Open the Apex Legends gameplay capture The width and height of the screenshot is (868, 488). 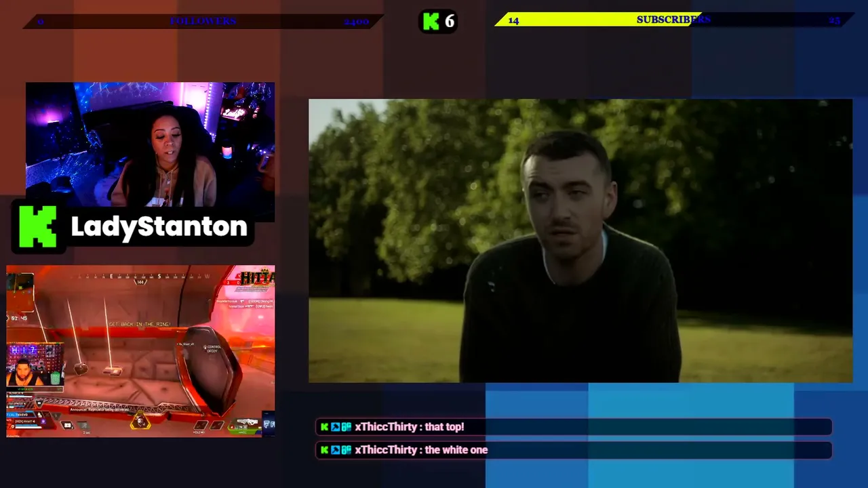point(140,351)
